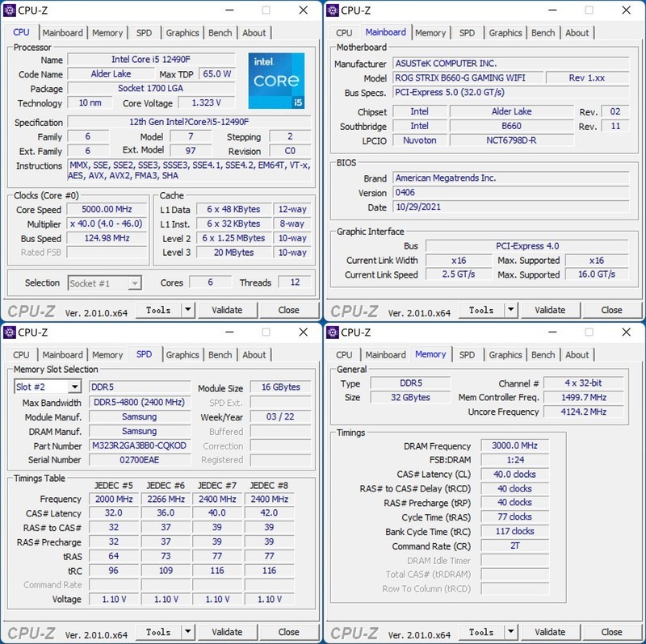Screen dimensions: 646x644
Task: Switch to the Graphics tab in the CPU window
Action: click(182, 32)
